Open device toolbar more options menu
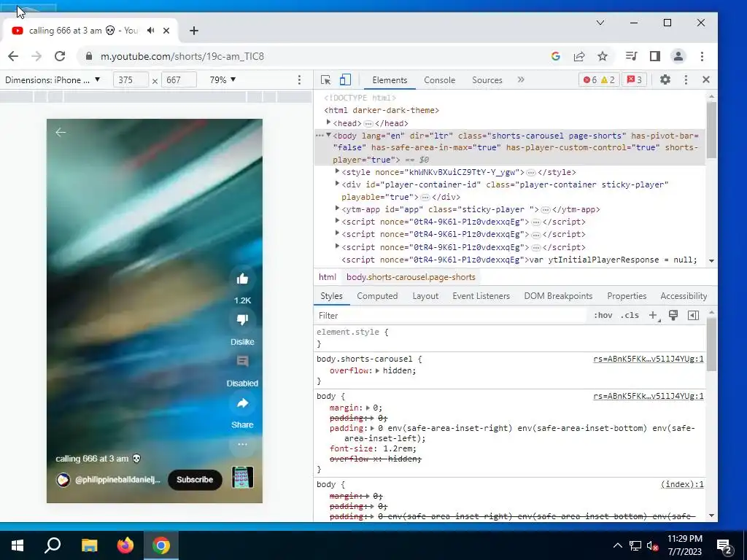Screen dimensions: 747x560 pos(299,80)
